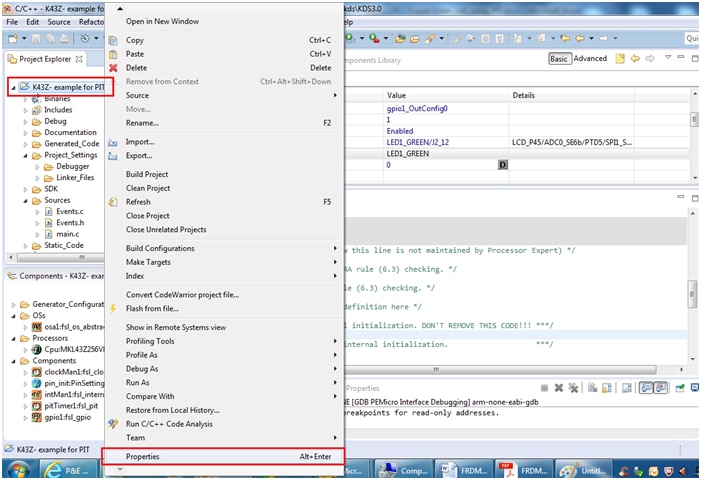Switch to Basic view mode
This screenshot has height=480, width=701.
(x=559, y=59)
